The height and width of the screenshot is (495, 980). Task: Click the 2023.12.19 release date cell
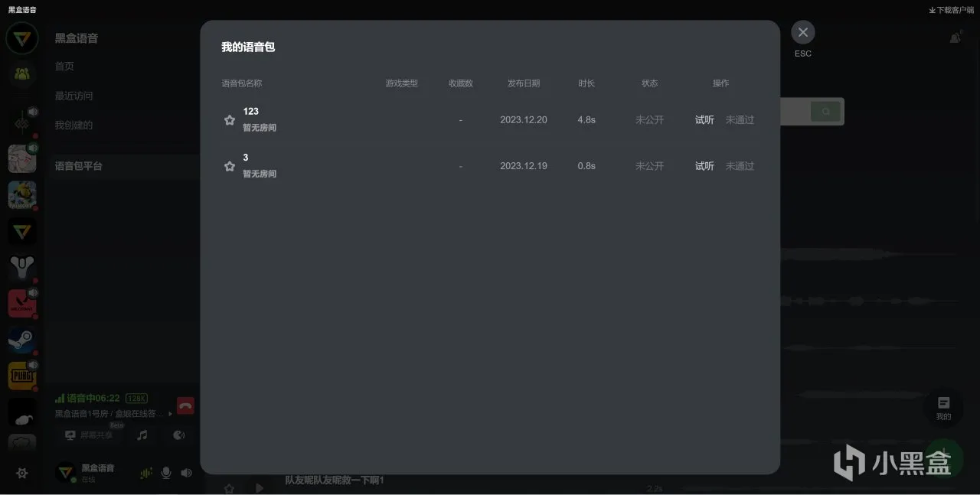click(524, 166)
